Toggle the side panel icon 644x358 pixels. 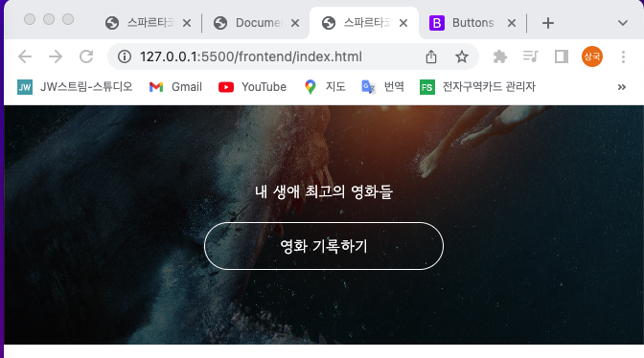pyautogui.click(x=562, y=56)
